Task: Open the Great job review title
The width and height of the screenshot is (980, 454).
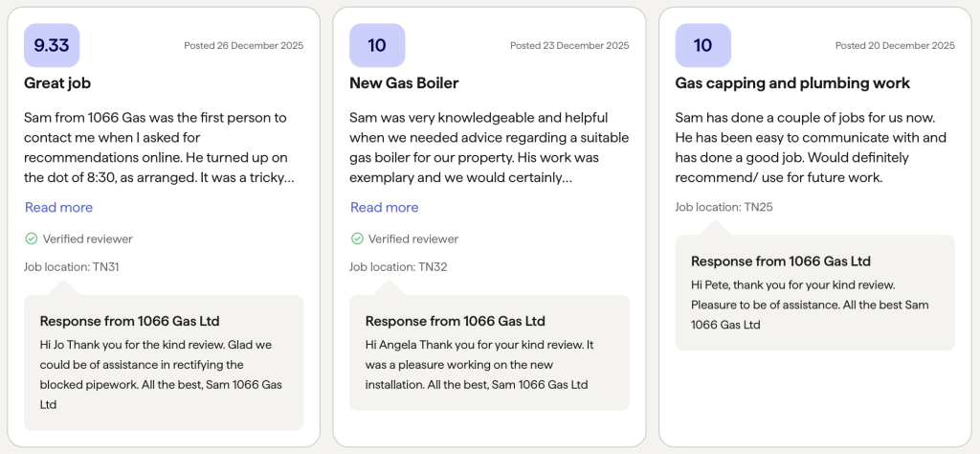Action: coord(57,83)
